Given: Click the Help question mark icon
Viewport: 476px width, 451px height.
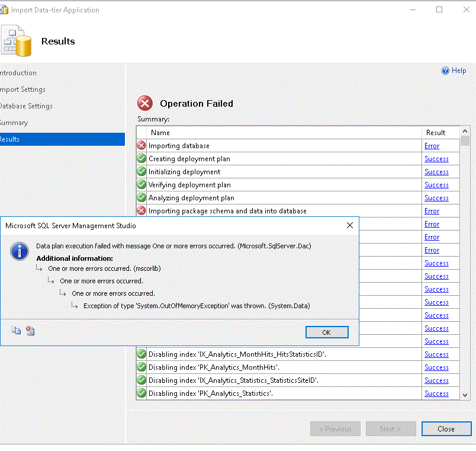Looking at the screenshot, I should tap(444, 71).
